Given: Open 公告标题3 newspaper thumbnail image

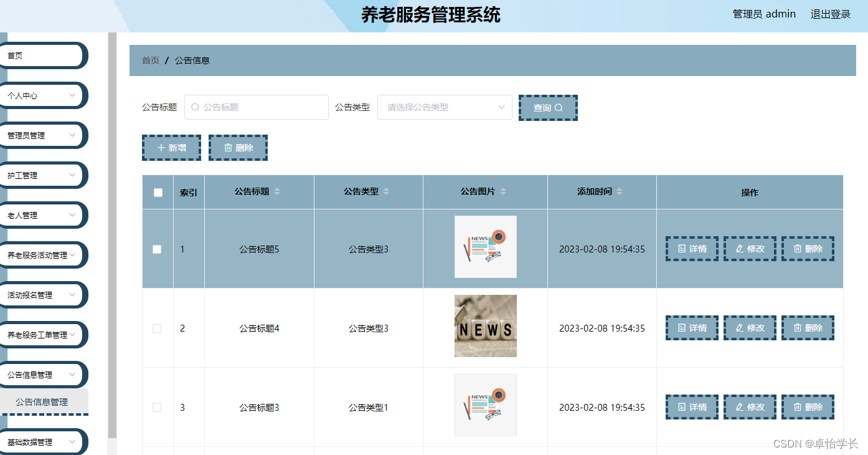Looking at the screenshot, I should 486,405.
